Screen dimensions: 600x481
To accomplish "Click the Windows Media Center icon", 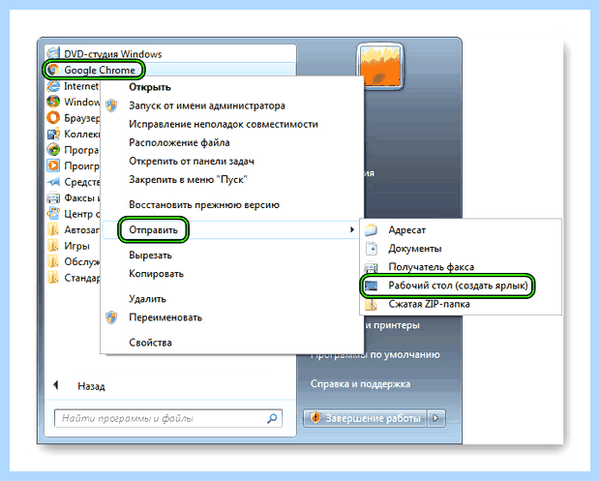I will [53, 102].
